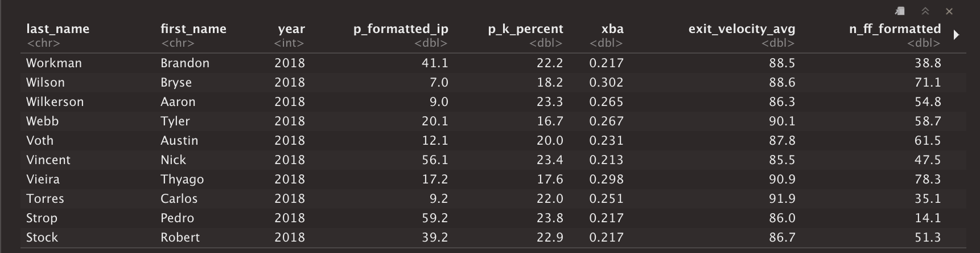Click the first_name column header
Image resolution: width=980 pixels, height=253 pixels.
pos(193,29)
